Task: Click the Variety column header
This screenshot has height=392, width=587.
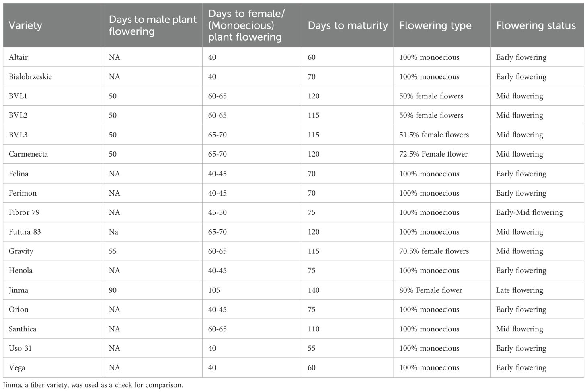Action: tap(25, 25)
